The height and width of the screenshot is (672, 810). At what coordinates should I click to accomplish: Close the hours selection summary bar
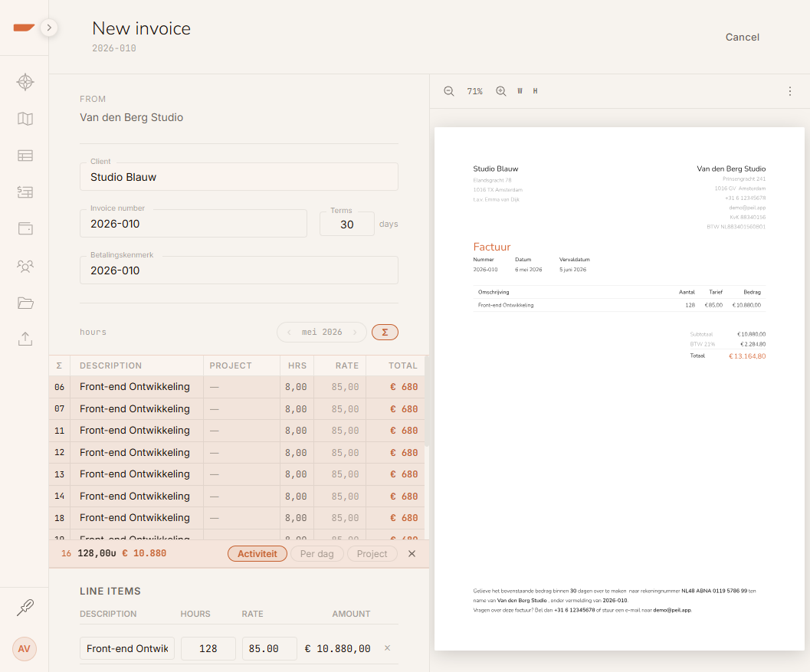[x=412, y=554]
